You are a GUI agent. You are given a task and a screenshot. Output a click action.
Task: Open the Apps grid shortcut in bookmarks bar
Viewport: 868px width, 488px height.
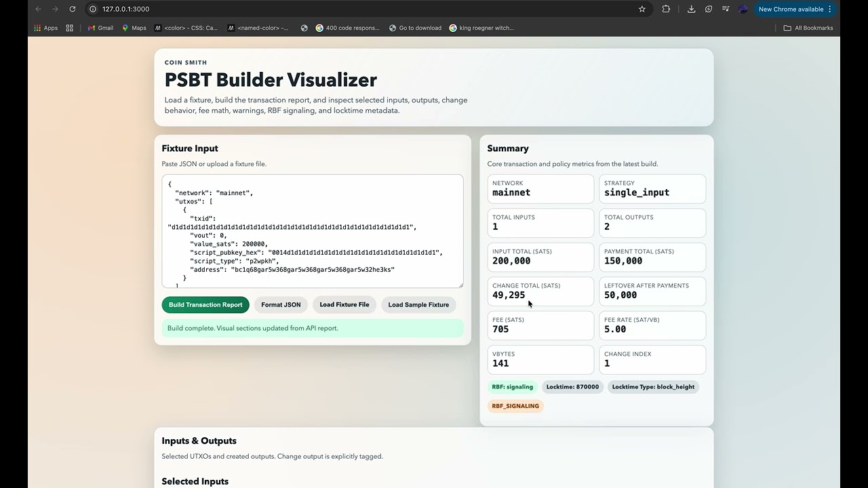(x=45, y=28)
